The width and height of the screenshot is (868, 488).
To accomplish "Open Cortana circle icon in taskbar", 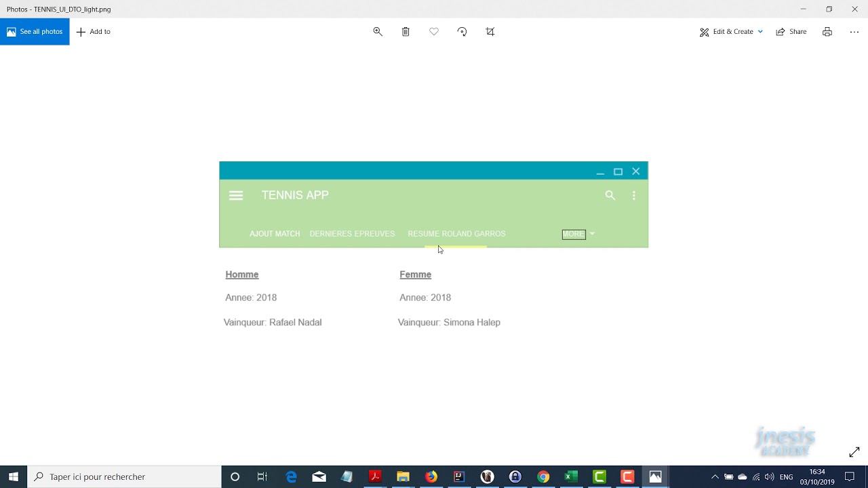I will pyautogui.click(x=235, y=477).
